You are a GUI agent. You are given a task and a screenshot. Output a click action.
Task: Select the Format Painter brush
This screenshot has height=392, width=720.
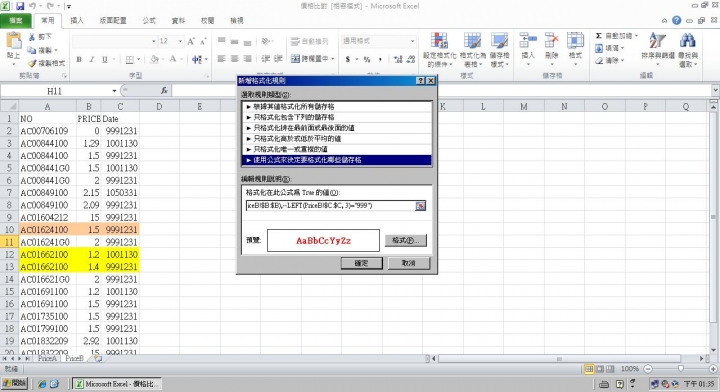(32, 63)
